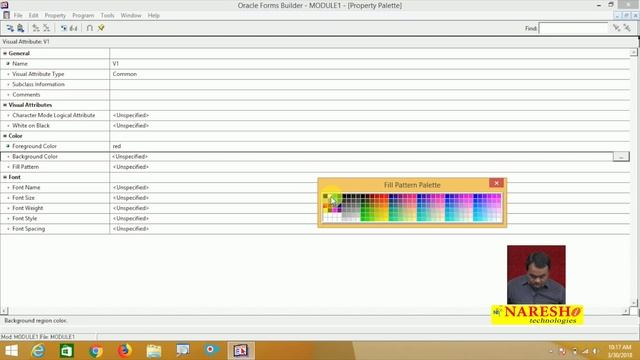Click the Background Color value field
Viewport: 640px width, 360px height.
click(361, 157)
